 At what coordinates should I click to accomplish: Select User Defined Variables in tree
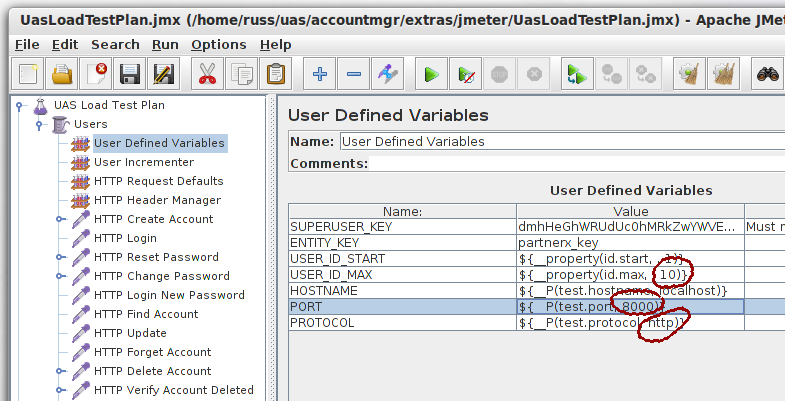click(x=159, y=143)
